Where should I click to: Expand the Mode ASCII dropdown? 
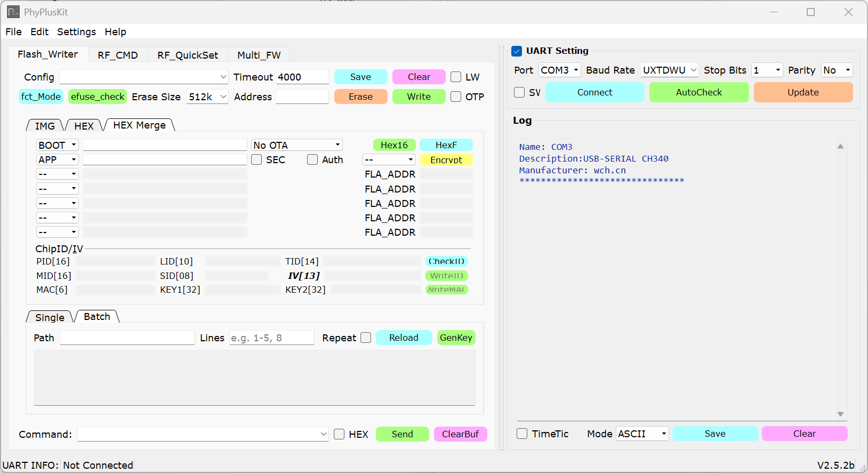coord(642,434)
